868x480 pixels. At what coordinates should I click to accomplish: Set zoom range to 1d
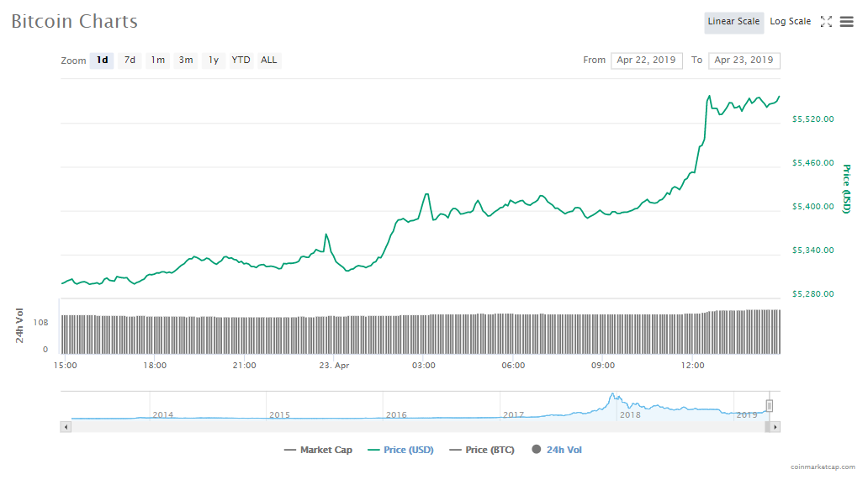[102, 61]
